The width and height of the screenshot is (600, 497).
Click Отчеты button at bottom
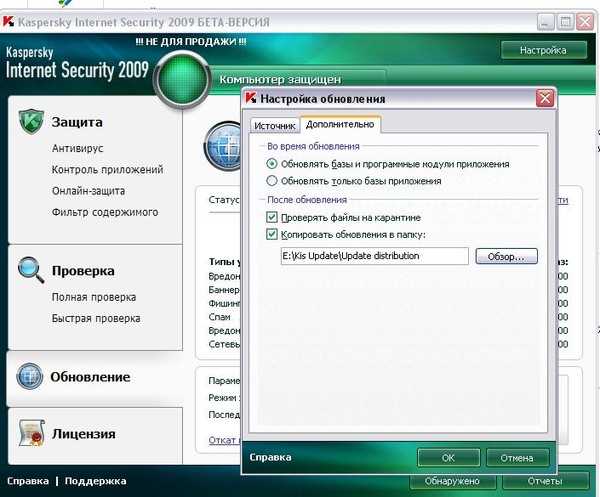coord(545,481)
